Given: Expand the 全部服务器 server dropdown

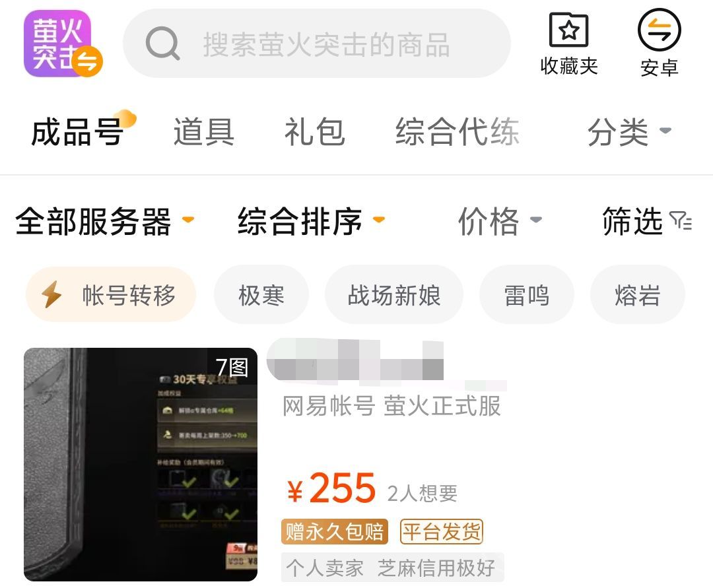Looking at the screenshot, I should pyautogui.click(x=105, y=221).
